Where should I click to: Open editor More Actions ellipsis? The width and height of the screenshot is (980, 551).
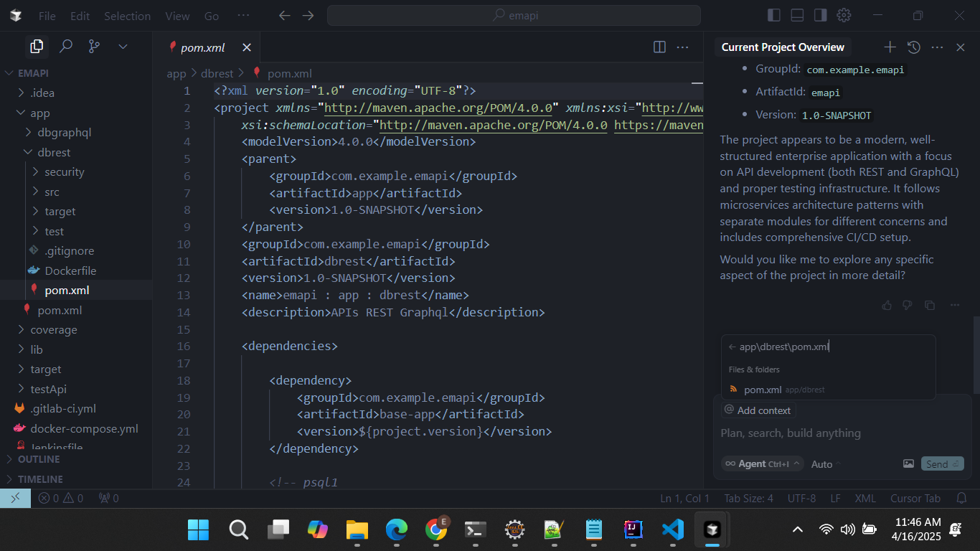click(683, 47)
